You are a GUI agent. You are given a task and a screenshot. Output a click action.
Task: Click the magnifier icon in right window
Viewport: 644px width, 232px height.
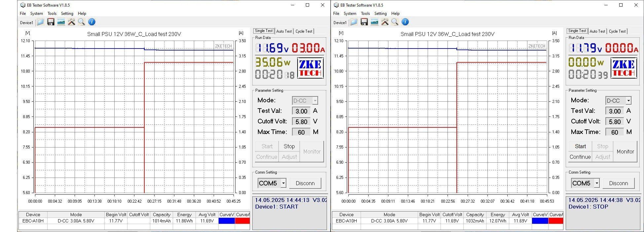(395, 22)
